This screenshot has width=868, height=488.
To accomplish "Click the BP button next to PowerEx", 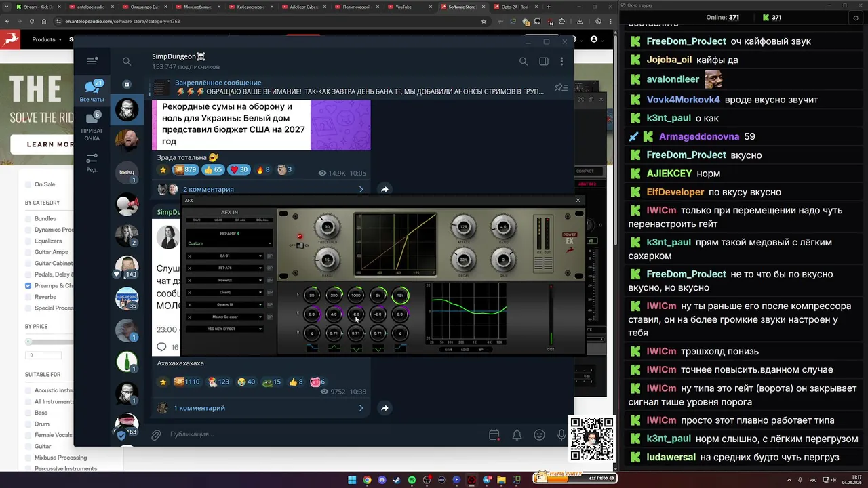I will (270, 280).
